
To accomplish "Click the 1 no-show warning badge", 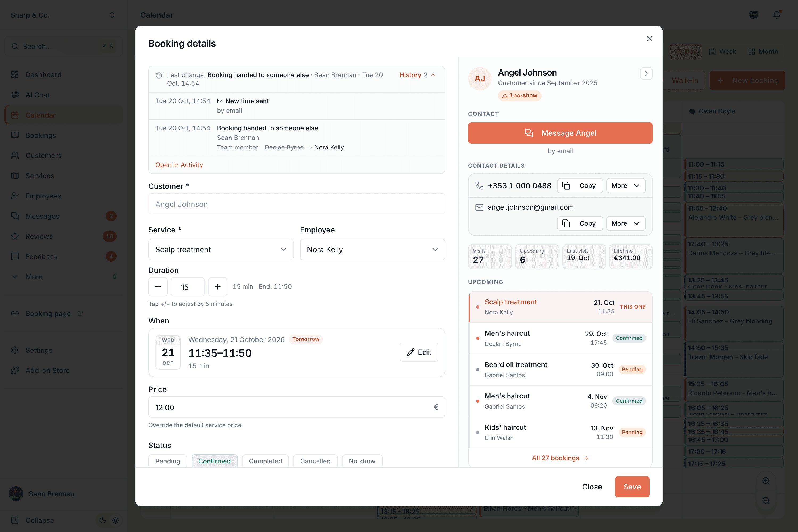I will pos(519,96).
